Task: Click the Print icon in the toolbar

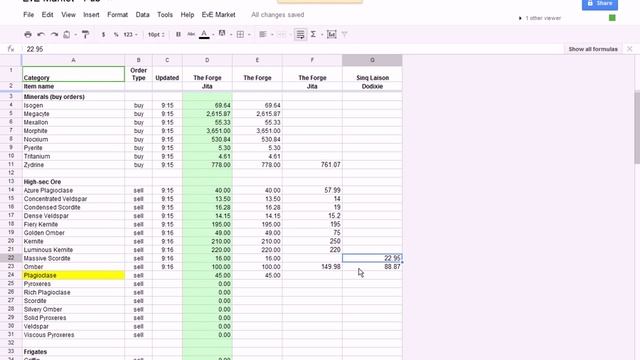Action: pos(28,35)
